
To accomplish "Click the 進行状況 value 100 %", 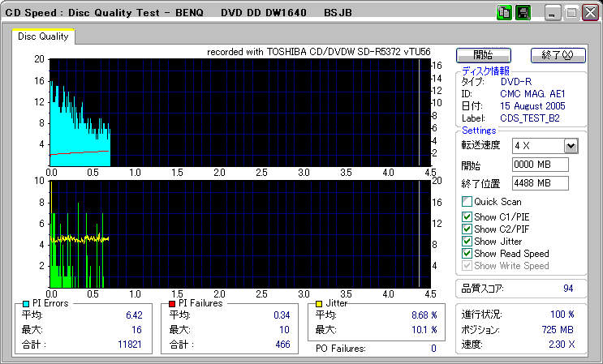I will pyautogui.click(x=562, y=315).
